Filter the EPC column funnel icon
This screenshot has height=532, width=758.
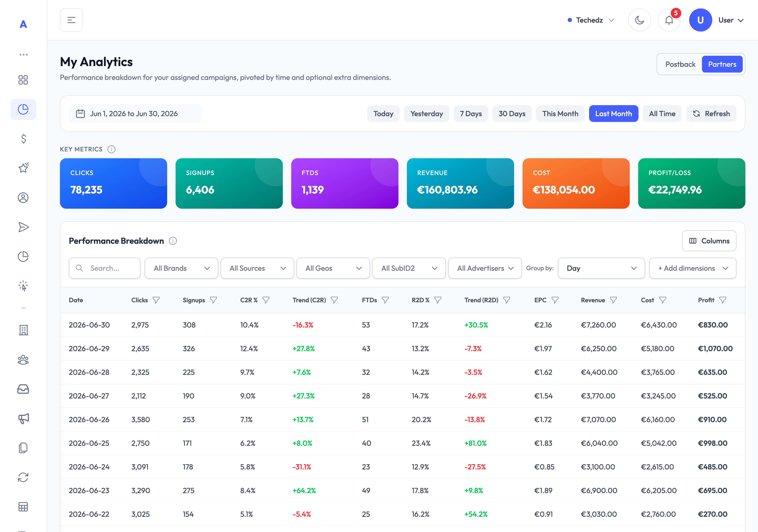[x=555, y=300]
